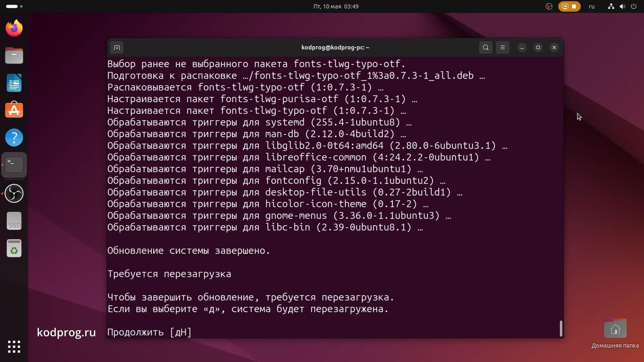Open the Ubuntu App Center
644x362 pixels.
click(x=14, y=110)
